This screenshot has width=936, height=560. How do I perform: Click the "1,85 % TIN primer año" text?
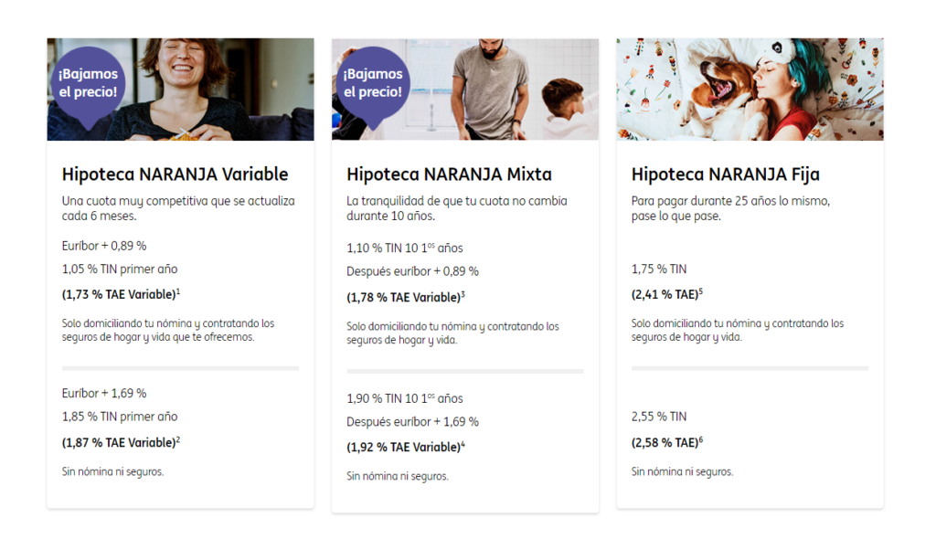point(120,417)
